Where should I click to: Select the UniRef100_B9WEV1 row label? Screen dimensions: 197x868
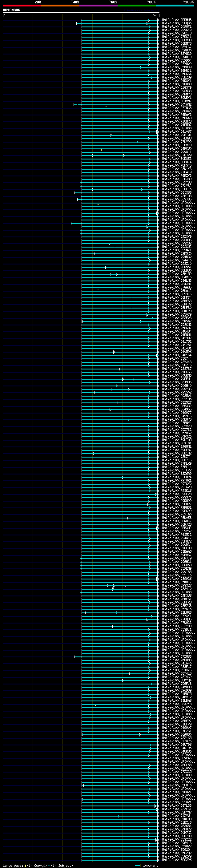click(x=176, y=98)
